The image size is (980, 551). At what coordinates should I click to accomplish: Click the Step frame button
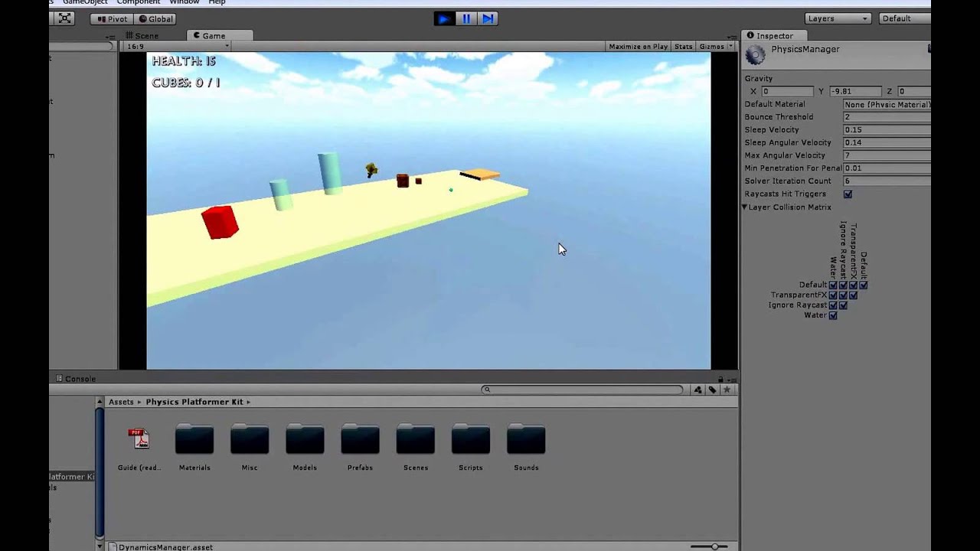coord(488,18)
